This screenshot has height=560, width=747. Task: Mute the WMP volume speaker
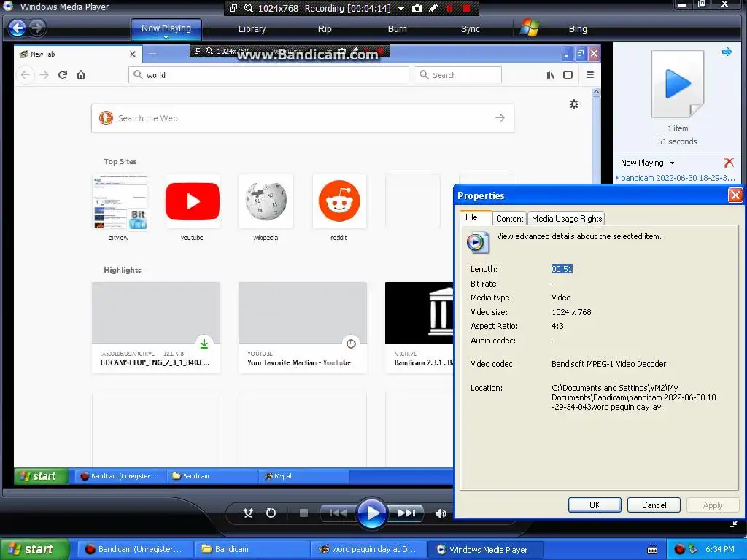(x=441, y=513)
